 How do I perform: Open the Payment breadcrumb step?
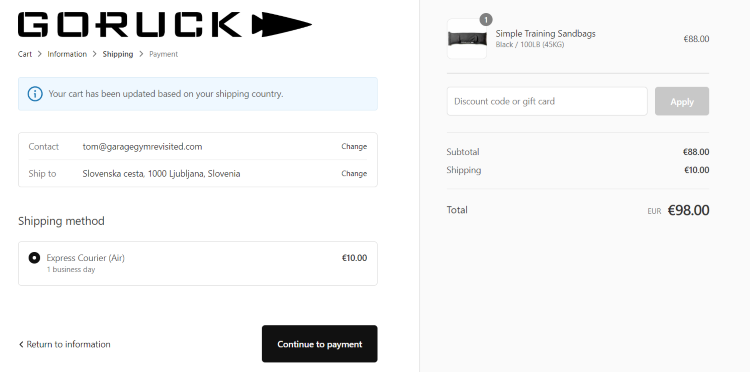pos(164,54)
